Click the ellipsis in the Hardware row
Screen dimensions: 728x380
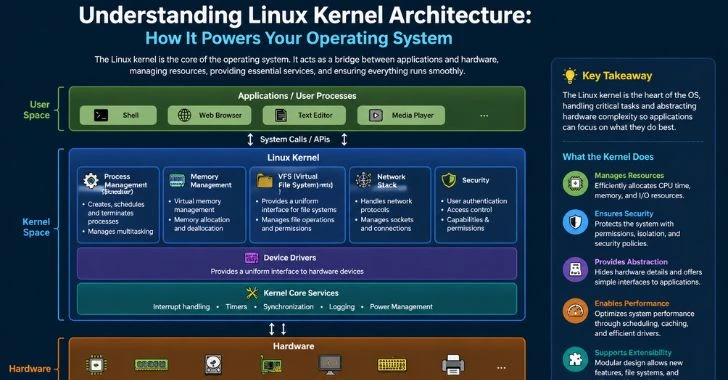(x=501, y=368)
